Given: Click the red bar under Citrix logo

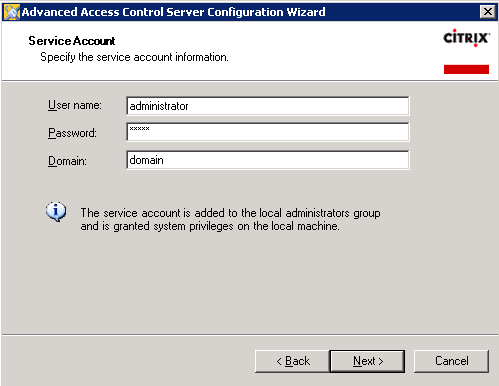Looking at the screenshot, I should tap(466, 69).
